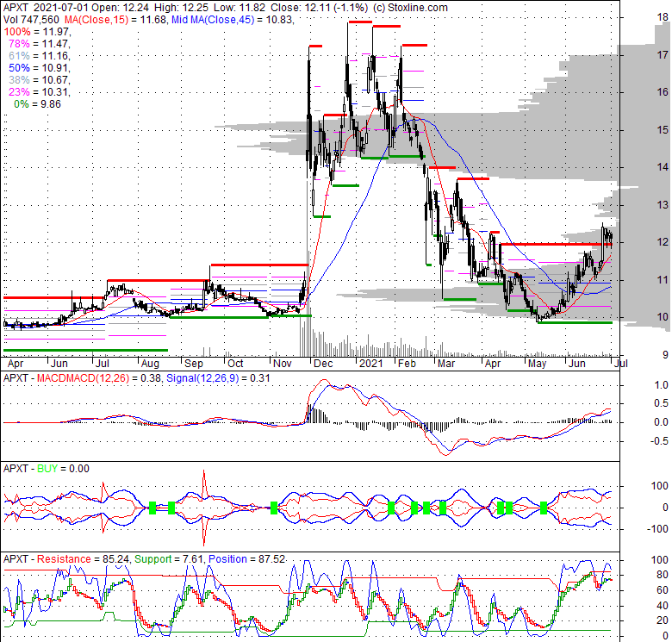The image size is (672, 642).
Task: Click the 'Mid MA(Close,45) = 10.83' legend
Action: [233, 20]
